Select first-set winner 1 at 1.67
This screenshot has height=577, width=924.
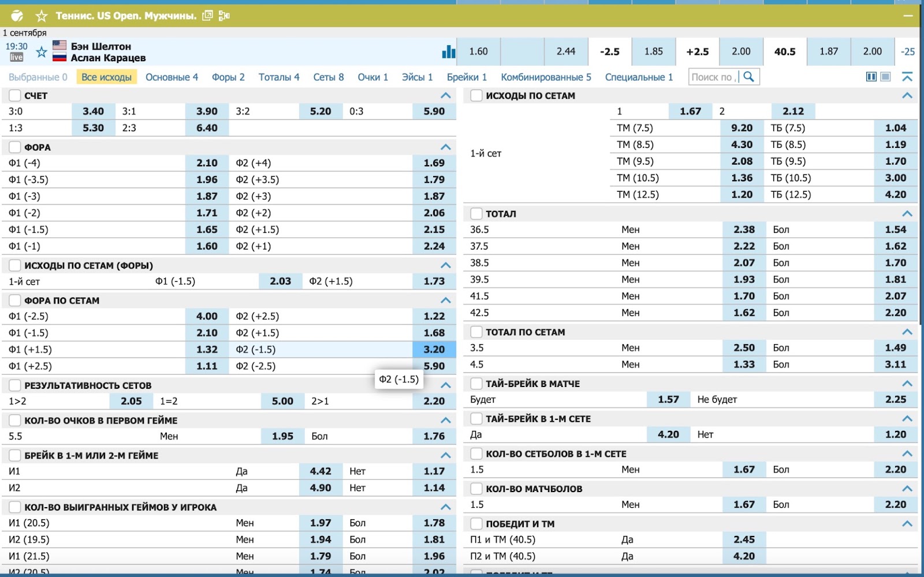coord(690,111)
